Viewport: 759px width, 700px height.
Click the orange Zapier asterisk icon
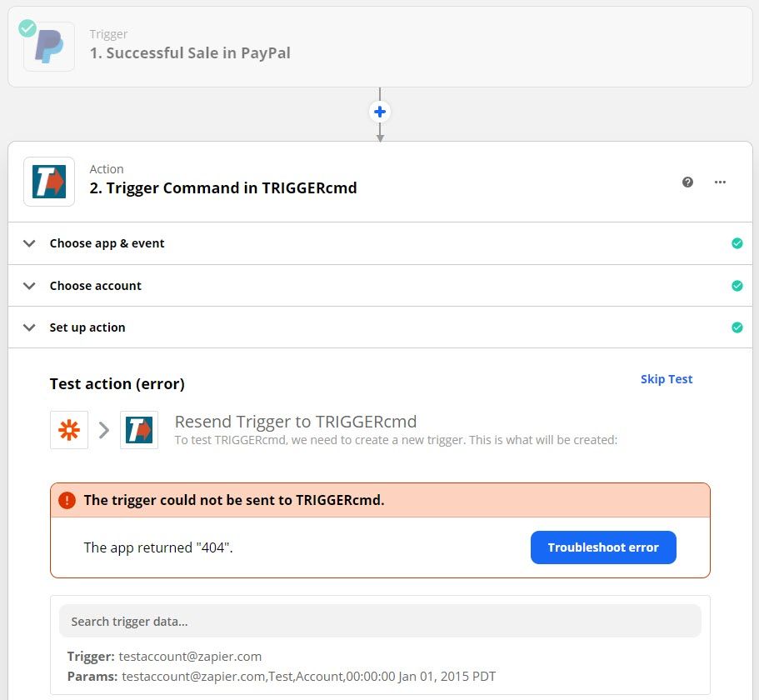point(69,430)
